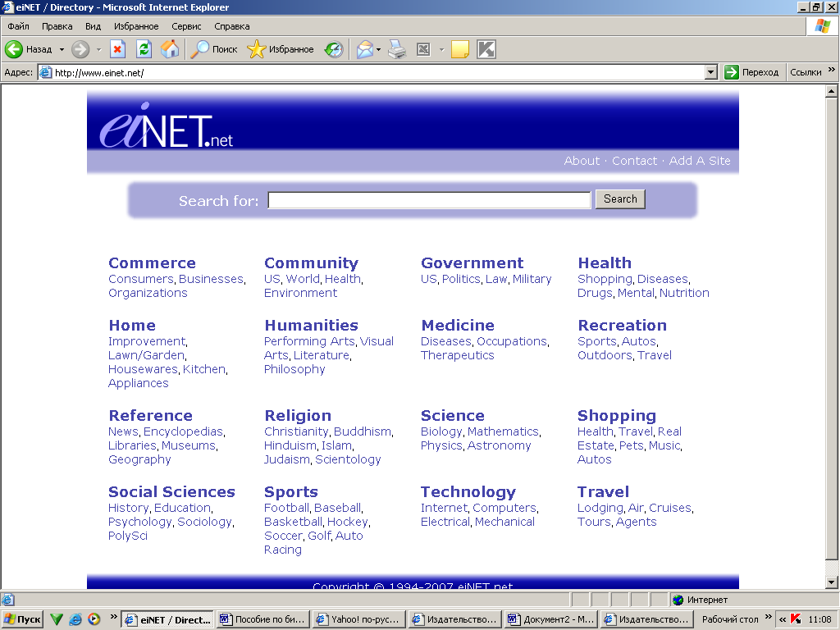
Task: Expand the Рабочий стол toolbar chevron
Action: pos(768,617)
